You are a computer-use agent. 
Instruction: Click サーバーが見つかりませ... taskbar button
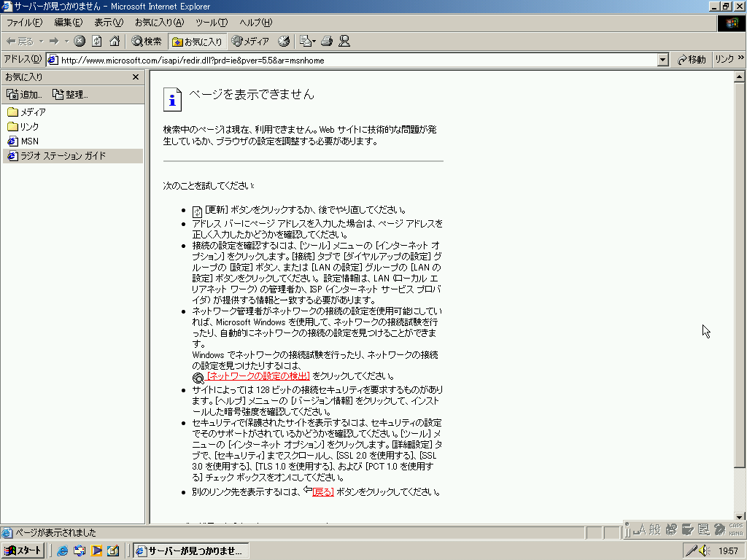click(190, 551)
